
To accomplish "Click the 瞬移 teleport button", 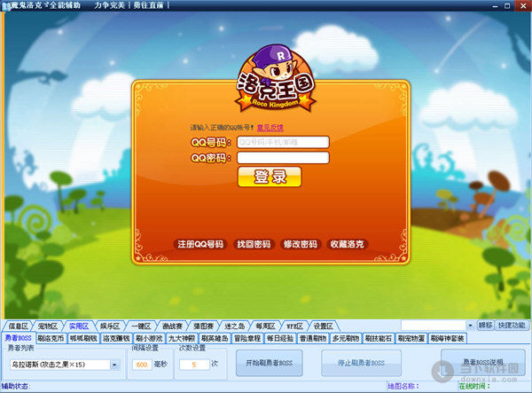I will coord(485,326).
